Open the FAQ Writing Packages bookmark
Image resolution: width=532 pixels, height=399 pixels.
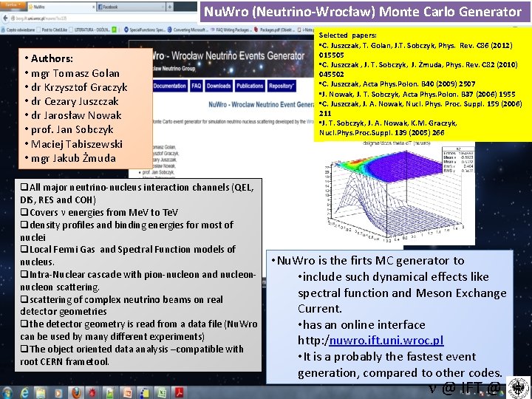point(231,30)
